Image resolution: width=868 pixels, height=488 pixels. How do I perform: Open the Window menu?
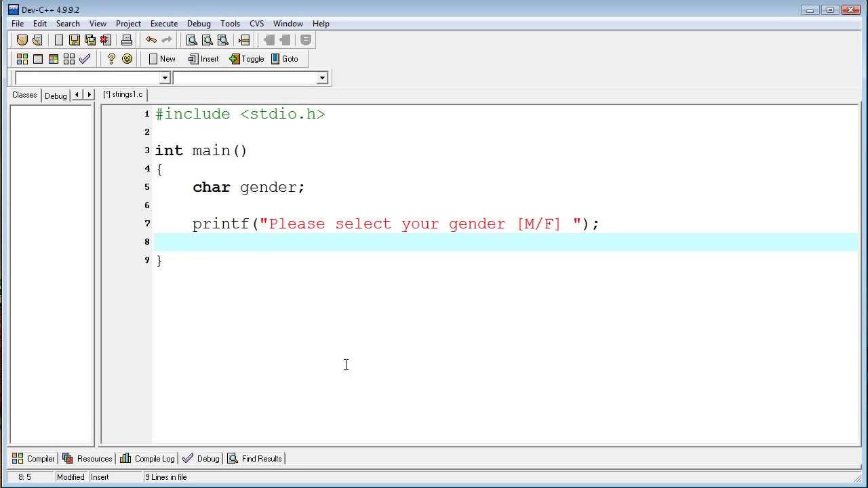tap(288, 24)
